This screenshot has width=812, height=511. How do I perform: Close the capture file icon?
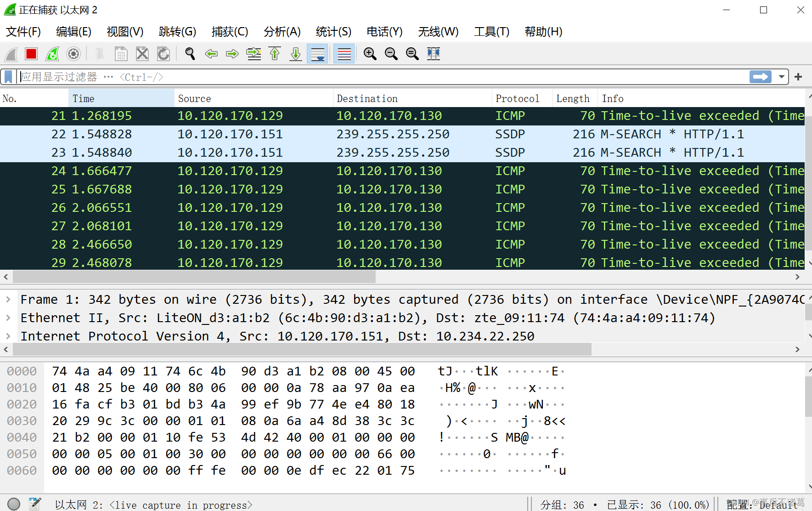pos(142,54)
